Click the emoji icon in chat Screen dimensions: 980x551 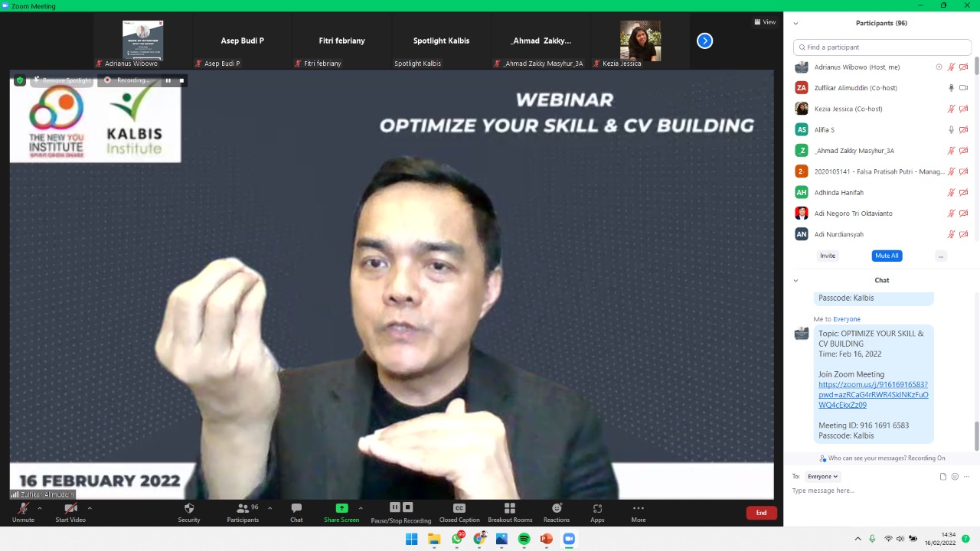tap(955, 477)
